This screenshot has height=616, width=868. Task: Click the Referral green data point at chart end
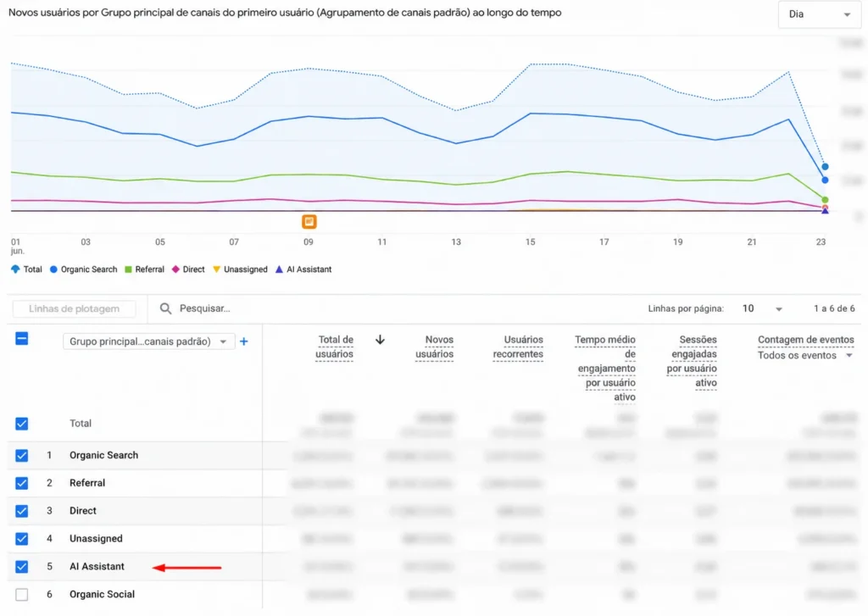tap(825, 200)
